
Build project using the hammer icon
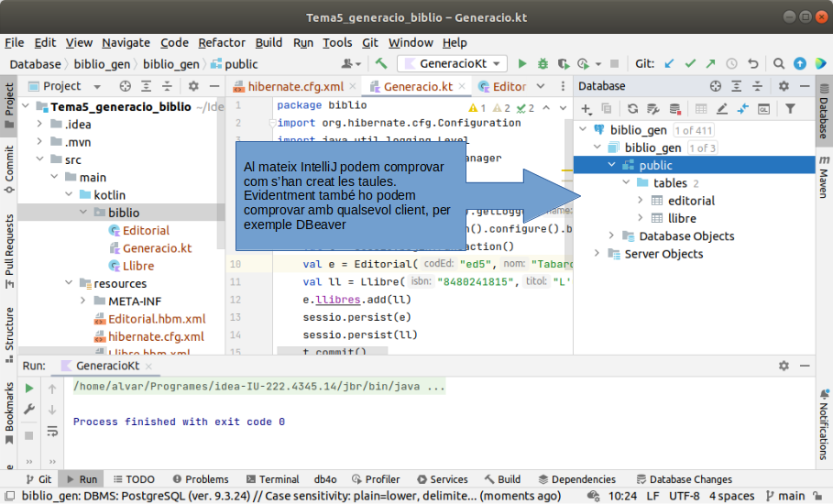point(381,64)
